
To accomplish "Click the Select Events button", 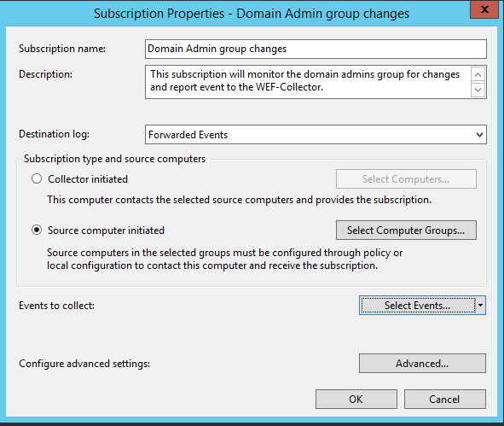I will [417, 306].
